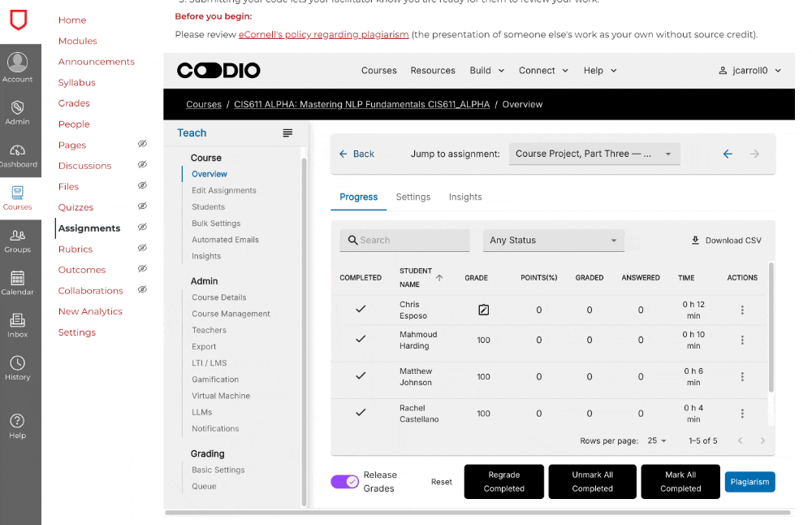Open the Courses book icon
This screenshot has width=812, height=525.
(x=18, y=193)
